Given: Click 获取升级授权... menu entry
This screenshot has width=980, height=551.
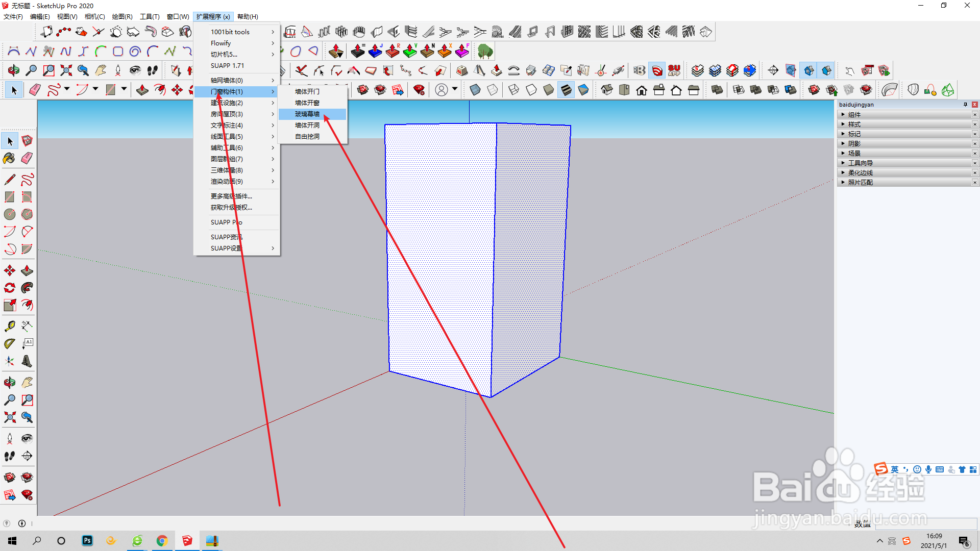Looking at the screenshot, I should coord(231,208).
